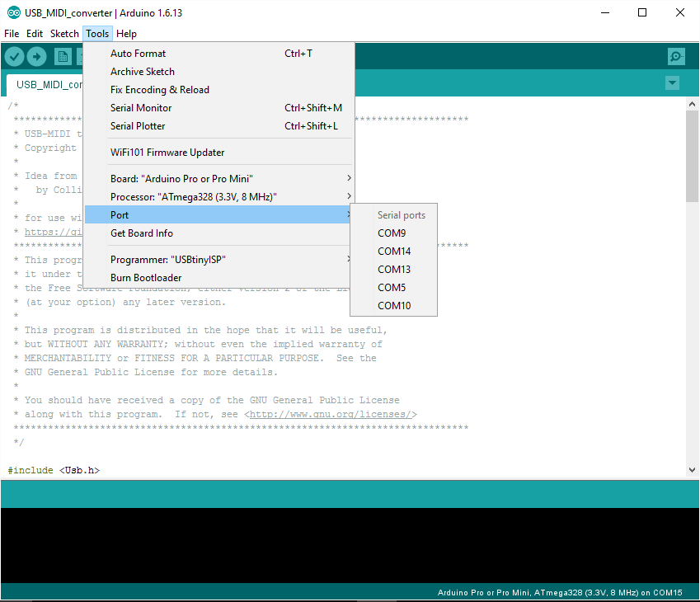Image resolution: width=700 pixels, height=602 pixels.
Task: Click the vertical scrollbar thumb
Action: [x=692, y=156]
